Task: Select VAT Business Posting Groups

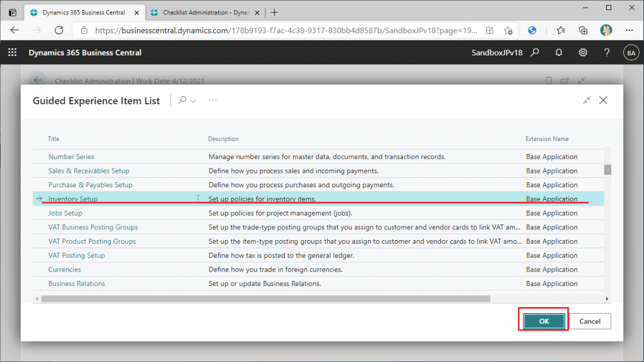Action: [x=93, y=227]
